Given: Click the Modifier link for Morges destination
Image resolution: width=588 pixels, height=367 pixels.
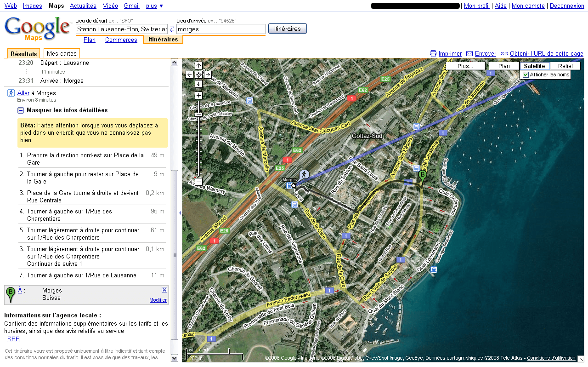Looking at the screenshot, I should [x=158, y=299].
